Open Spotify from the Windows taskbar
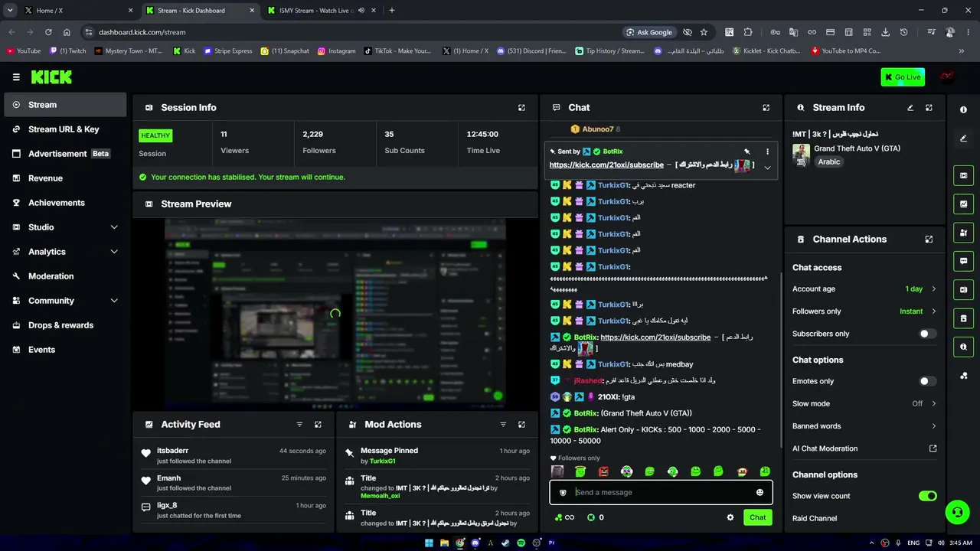 (521, 543)
